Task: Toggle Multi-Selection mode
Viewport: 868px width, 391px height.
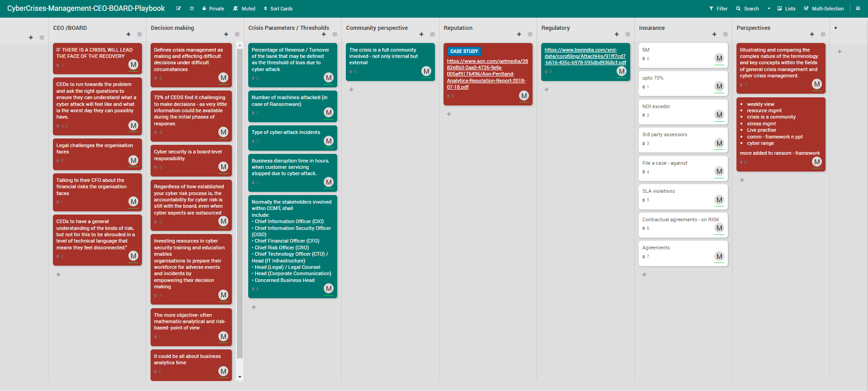Action: pyautogui.click(x=824, y=9)
